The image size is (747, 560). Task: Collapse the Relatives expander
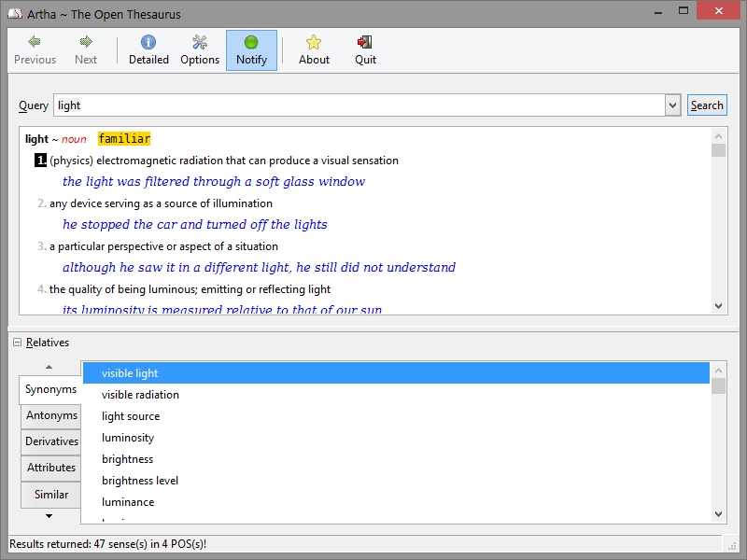click(x=18, y=343)
